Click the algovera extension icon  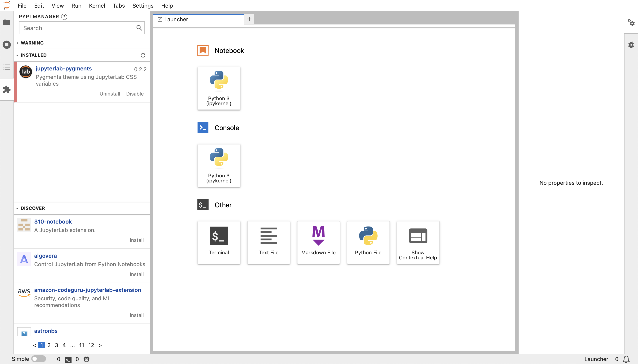pos(24,259)
